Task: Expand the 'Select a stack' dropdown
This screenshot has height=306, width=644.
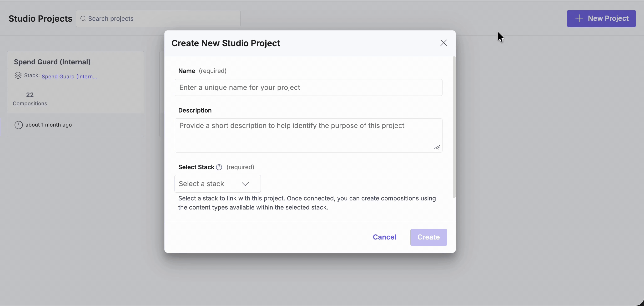Action: pyautogui.click(x=217, y=184)
